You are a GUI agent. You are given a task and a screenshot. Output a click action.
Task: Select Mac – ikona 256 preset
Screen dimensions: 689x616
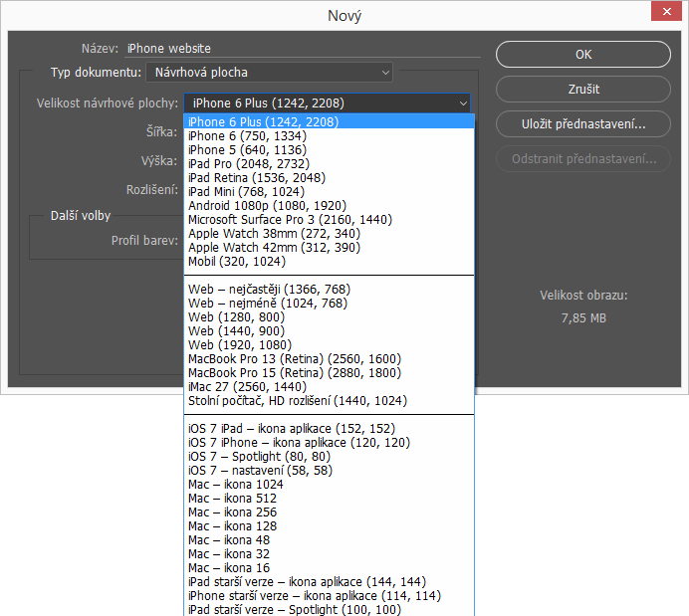[x=330, y=512]
